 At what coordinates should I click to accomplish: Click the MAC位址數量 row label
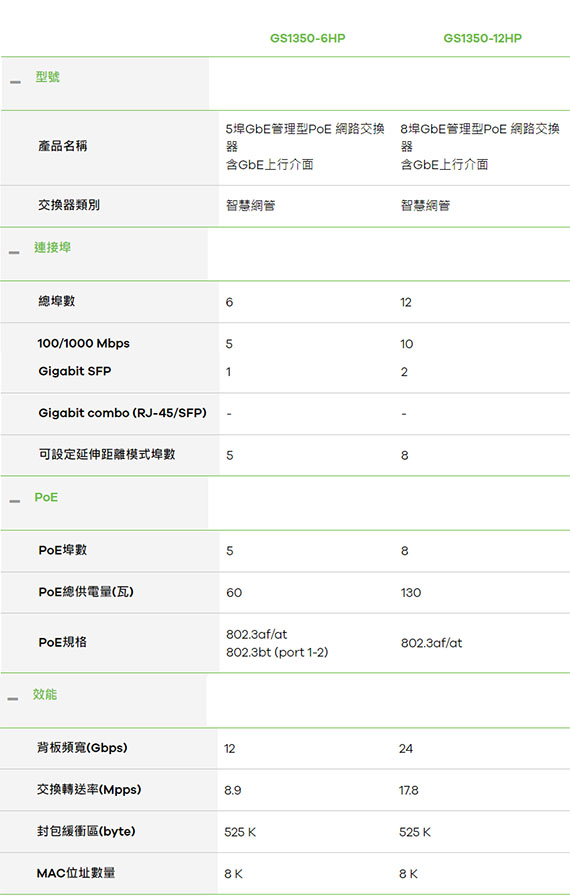pyautogui.click(x=76, y=873)
